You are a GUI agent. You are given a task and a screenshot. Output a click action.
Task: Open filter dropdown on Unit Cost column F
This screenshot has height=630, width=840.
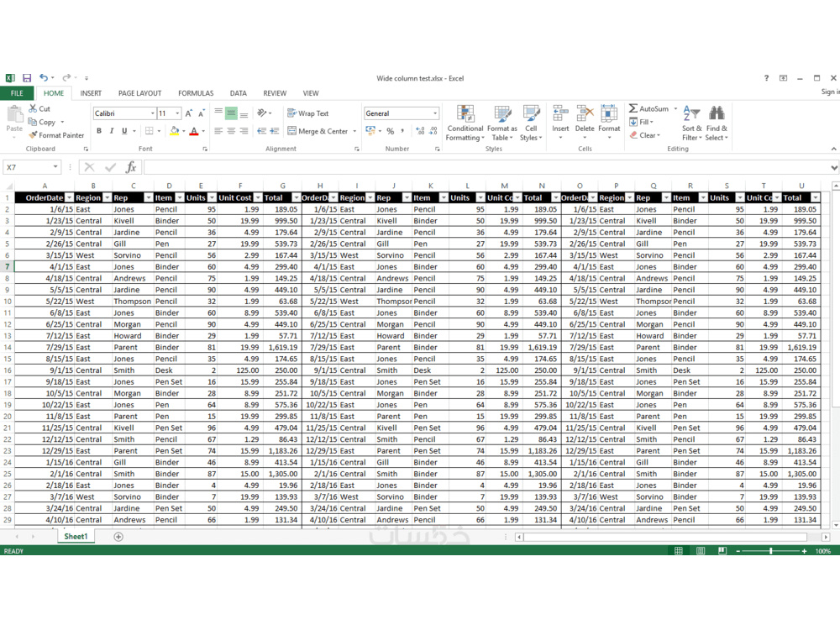[258, 197]
